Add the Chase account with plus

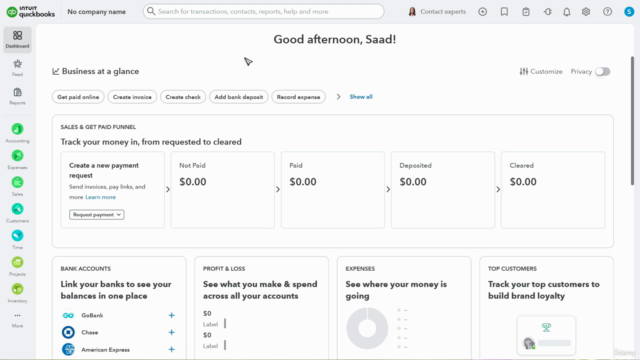pos(171,332)
